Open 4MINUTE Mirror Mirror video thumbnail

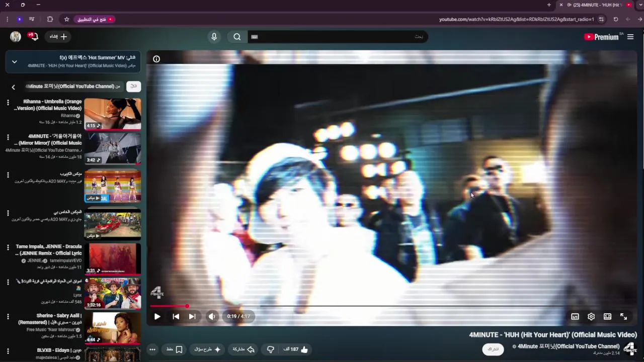113,149
